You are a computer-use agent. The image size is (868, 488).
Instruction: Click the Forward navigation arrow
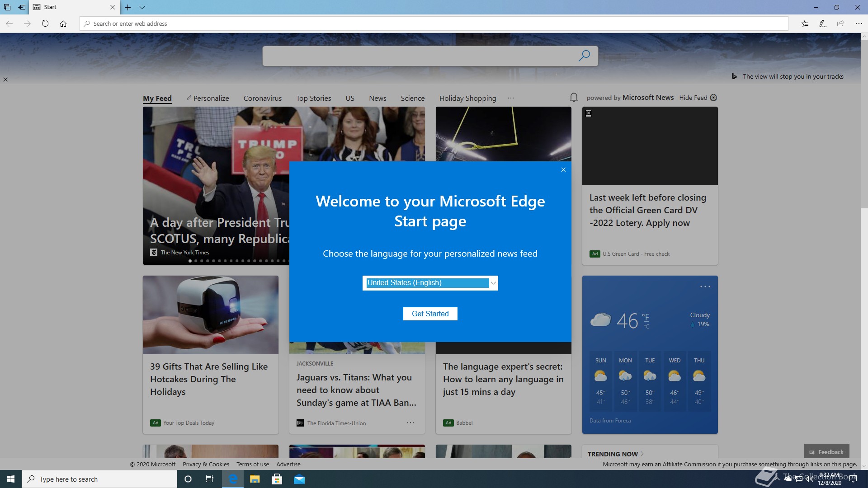[x=27, y=23]
